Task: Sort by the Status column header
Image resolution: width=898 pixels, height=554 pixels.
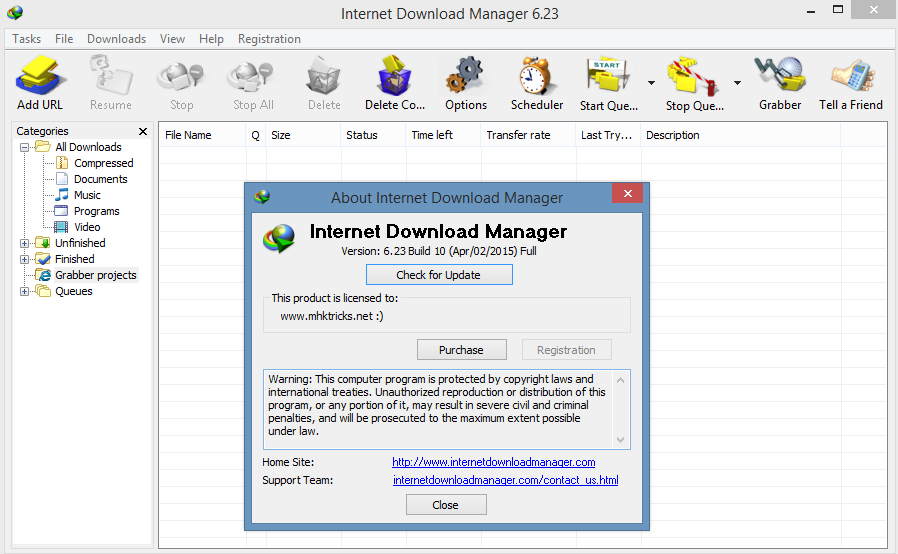Action: [x=373, y=135]
